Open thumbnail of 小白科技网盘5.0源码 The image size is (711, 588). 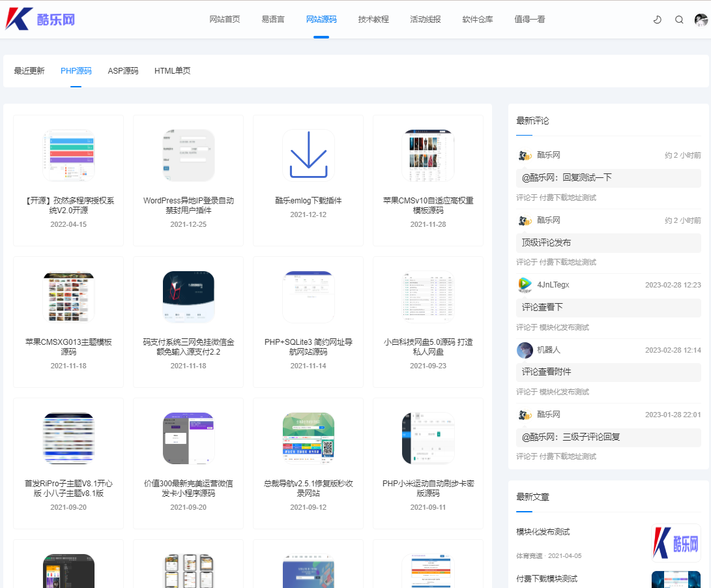point(428,297)
